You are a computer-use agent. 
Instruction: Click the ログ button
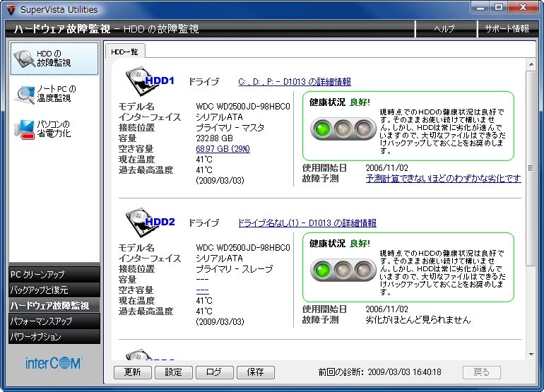(214, 372)
